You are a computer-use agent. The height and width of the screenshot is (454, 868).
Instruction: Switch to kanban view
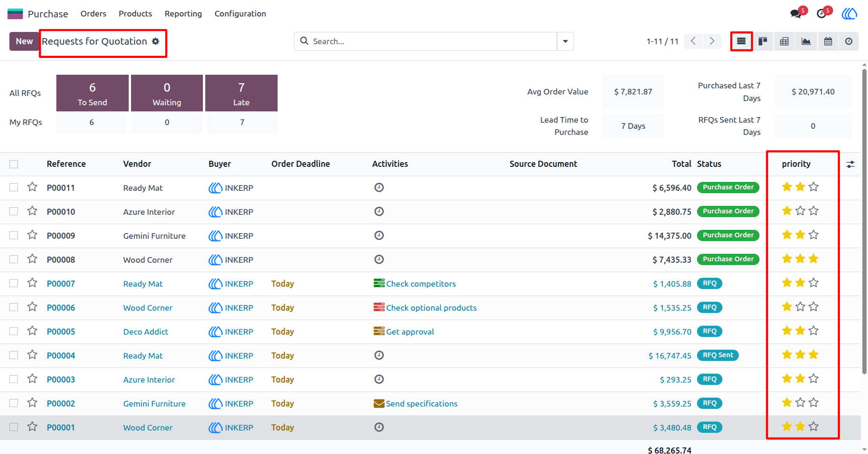click(x=763, y=41)
